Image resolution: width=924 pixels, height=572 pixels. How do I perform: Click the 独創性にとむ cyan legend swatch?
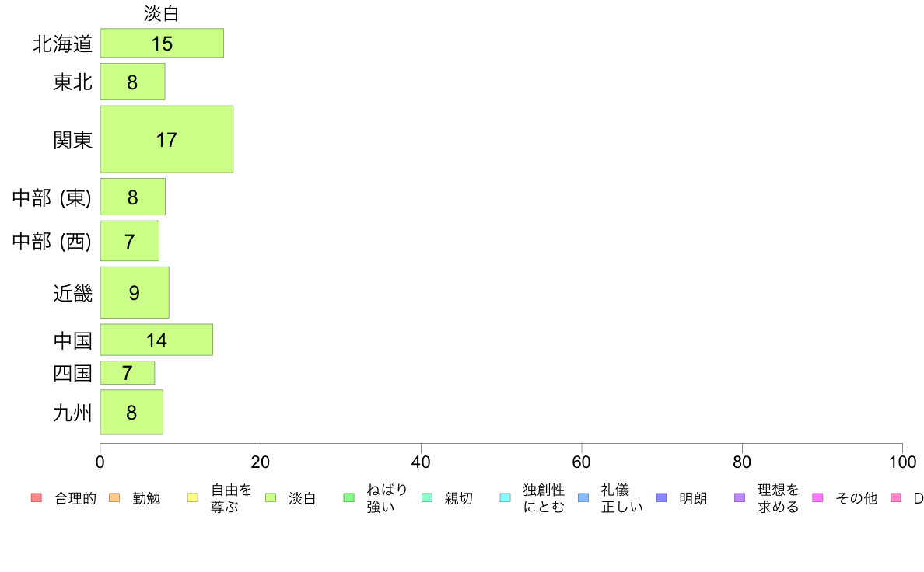[505, 497]
